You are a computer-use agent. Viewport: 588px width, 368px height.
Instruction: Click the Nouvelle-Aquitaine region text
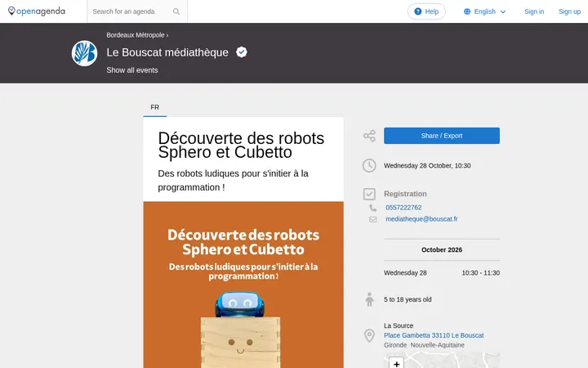(437, 345)
